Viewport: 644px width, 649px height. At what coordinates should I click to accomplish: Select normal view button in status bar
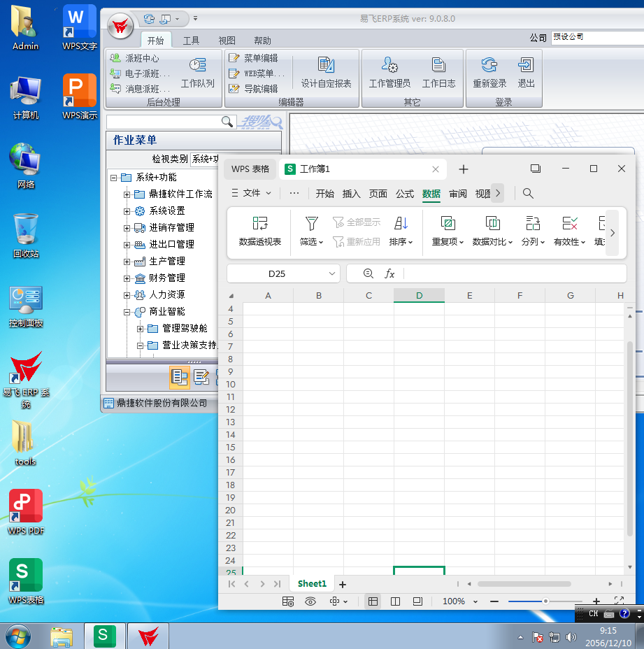[x=373, y=601]
